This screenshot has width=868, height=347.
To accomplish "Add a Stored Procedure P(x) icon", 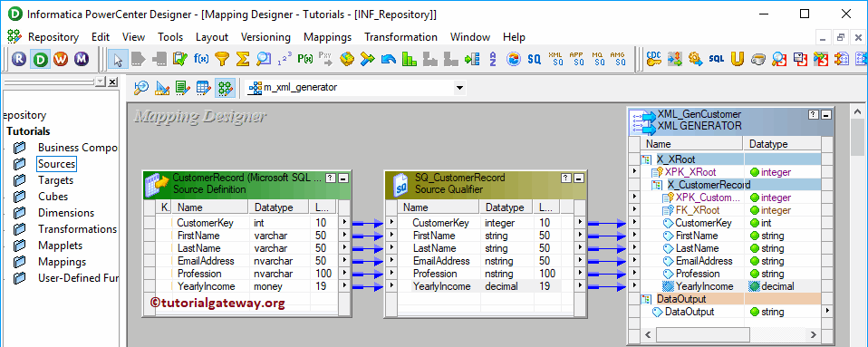I will click(305, 59).
